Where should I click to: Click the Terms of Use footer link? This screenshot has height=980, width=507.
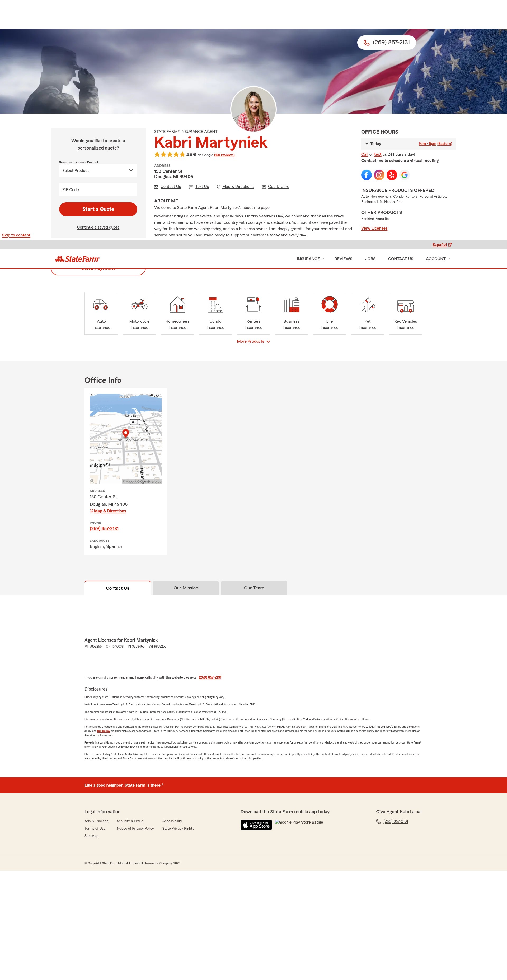[x=95, y=829]
